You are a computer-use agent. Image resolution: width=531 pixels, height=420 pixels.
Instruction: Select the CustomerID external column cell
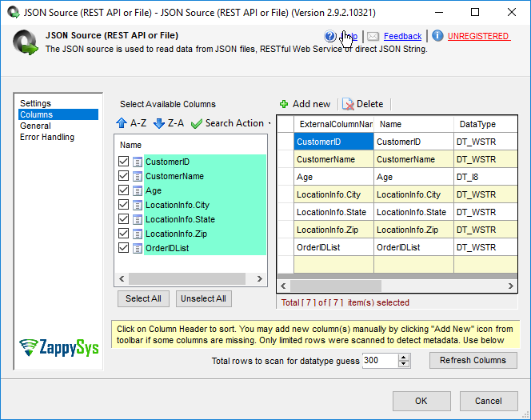point(333,142)
